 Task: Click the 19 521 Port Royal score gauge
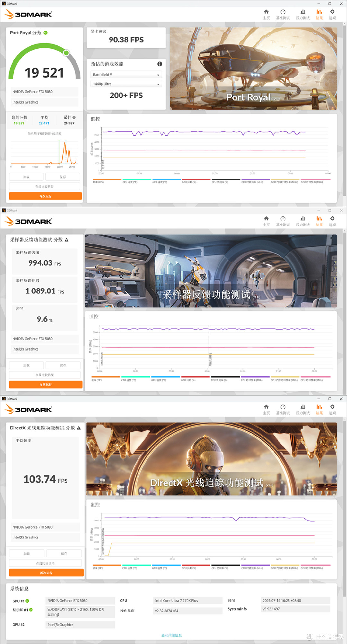click(x=44, y=62)
